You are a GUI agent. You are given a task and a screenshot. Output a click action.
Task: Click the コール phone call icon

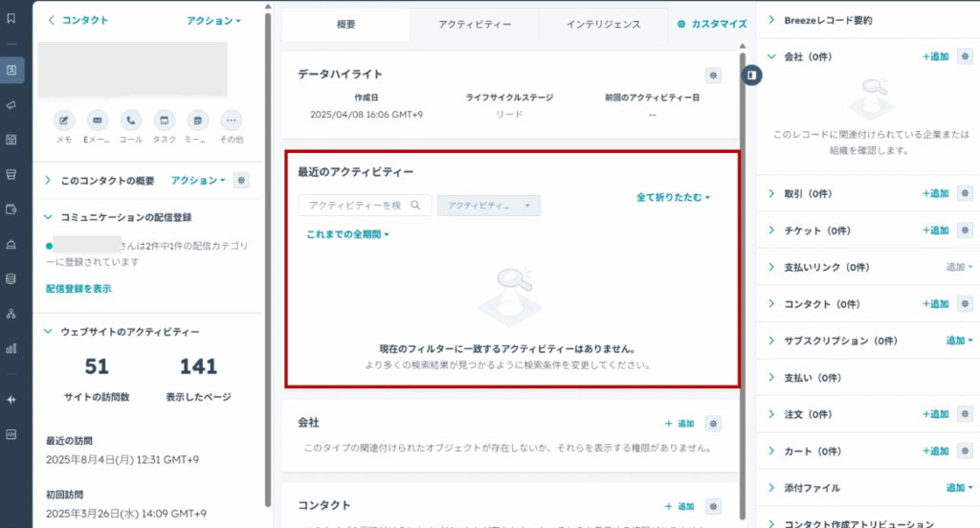(x=131, y=121)
